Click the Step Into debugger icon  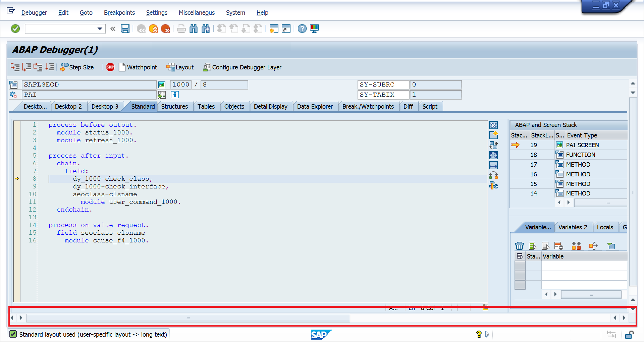pyautogui.click(x=15, y=67)
